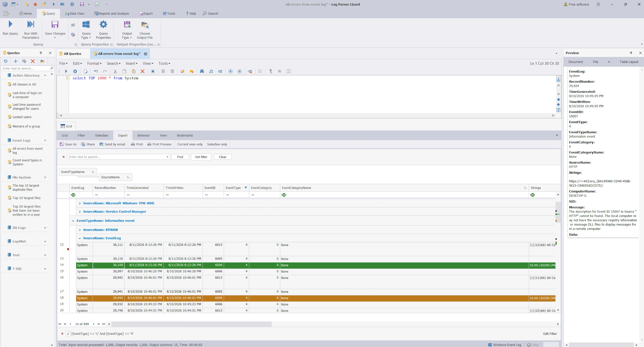Open the search box history dropdown

click(167, 157)
